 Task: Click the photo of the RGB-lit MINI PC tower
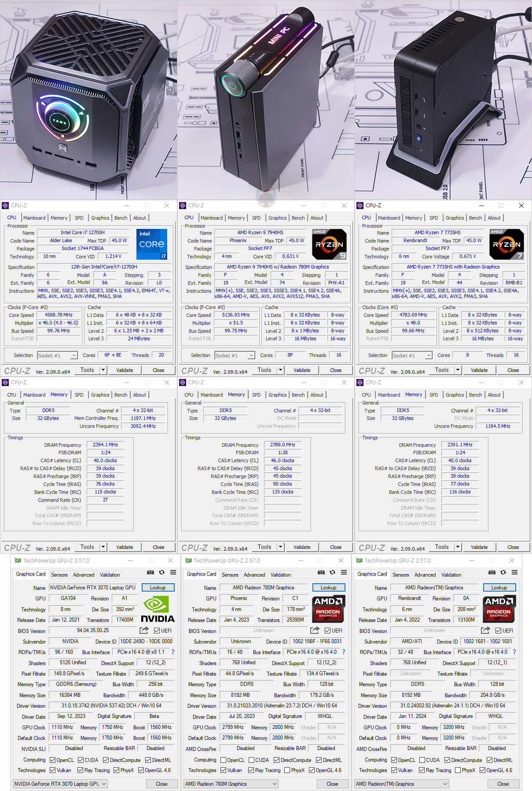266,100
